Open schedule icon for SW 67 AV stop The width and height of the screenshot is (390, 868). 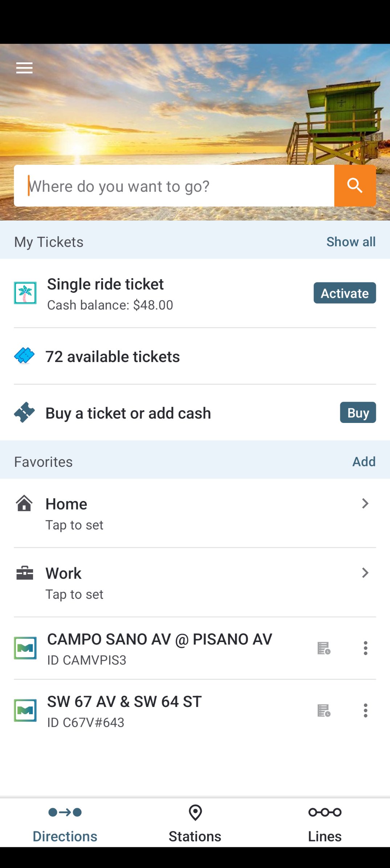point(324,710)
